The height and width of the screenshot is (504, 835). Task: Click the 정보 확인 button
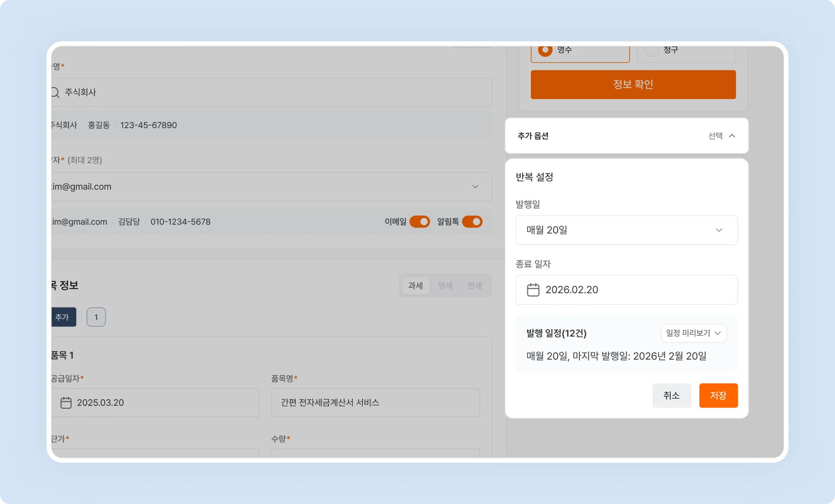click(x=633, y=84)
